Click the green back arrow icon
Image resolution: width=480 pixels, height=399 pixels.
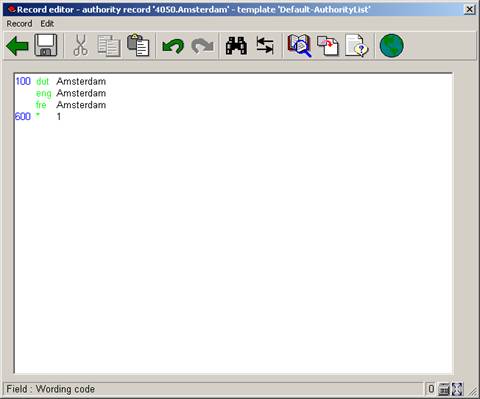click(x=17, y=46)
